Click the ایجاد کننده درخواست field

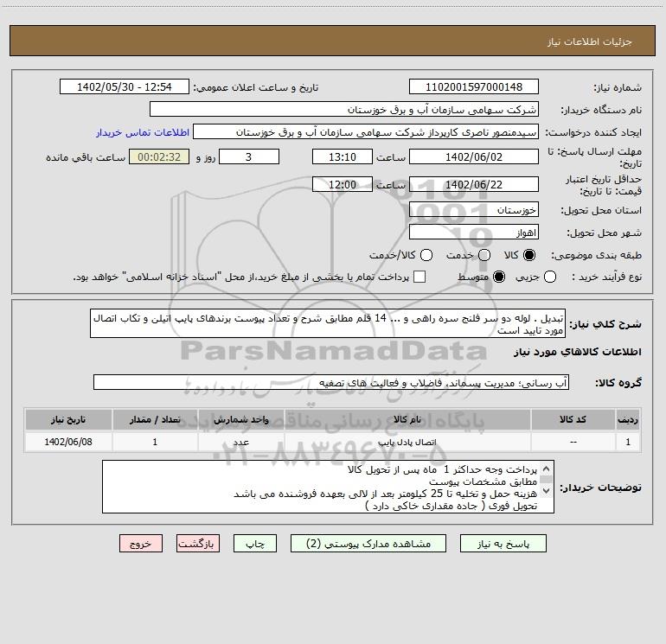[366, 132]
